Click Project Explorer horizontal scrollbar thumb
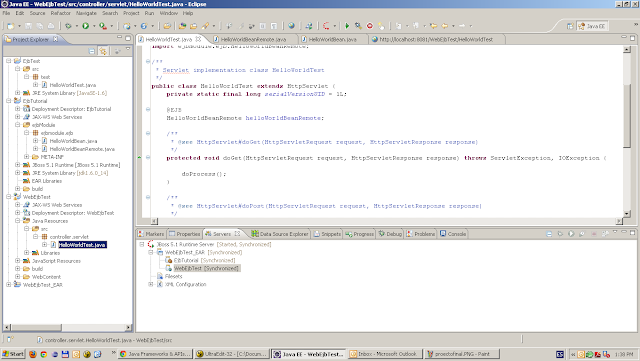This screenshot has height=361, width=640. pos(36,327)
